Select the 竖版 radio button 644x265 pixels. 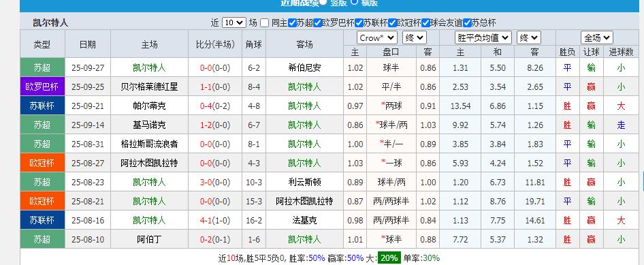click(x=323, y=1)
